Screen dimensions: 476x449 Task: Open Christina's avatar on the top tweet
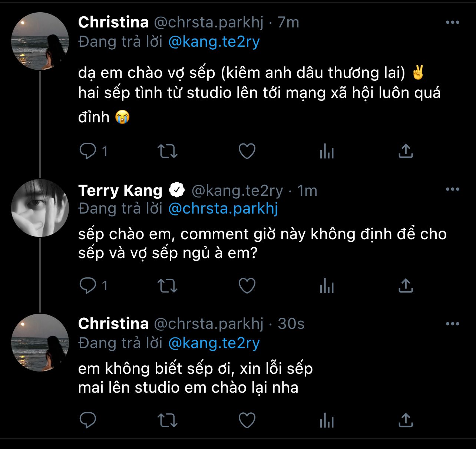click(x=40, y=41)
